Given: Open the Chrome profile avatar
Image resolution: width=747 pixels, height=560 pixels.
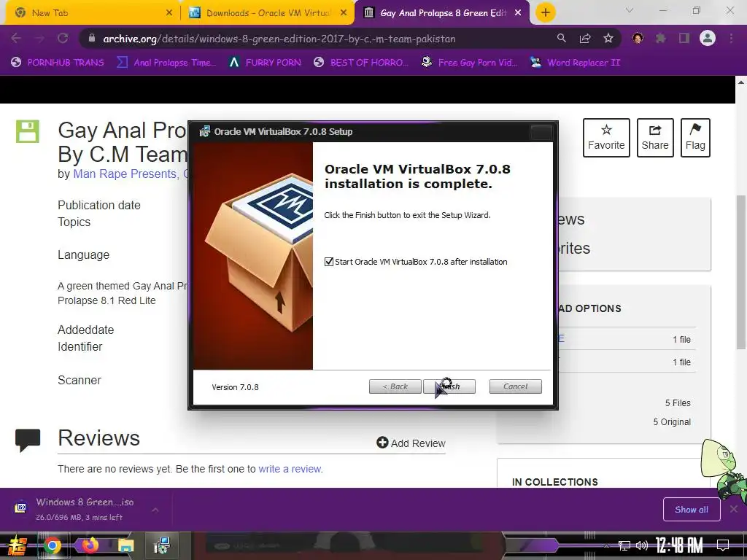Looking at the screenshot, I should tap(708, 39).
